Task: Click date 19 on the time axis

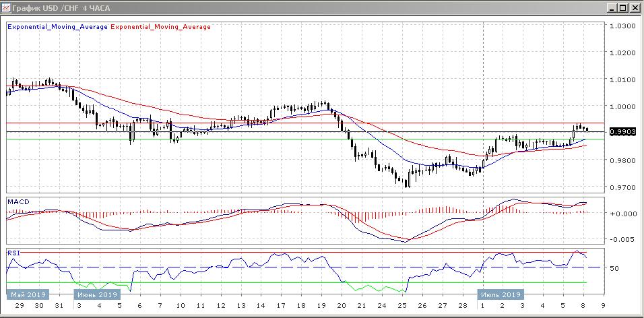Action: 322,305
